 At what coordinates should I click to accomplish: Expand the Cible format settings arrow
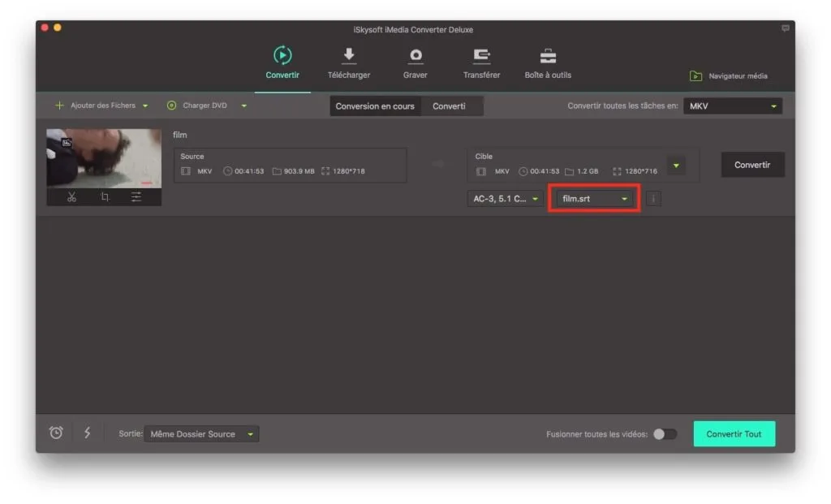pos(676,166)
